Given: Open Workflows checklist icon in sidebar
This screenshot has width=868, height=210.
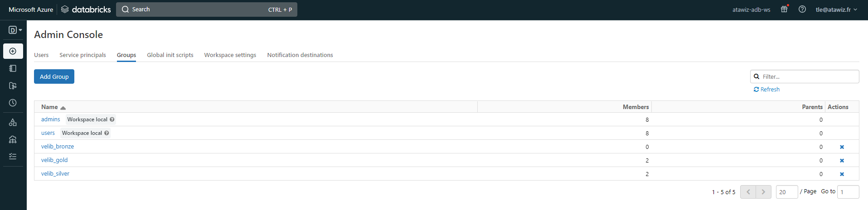Looking at the screenshot, I should pyautogui.click(x=13, y=156).
